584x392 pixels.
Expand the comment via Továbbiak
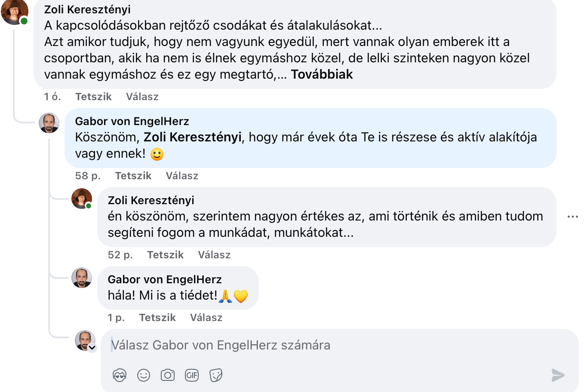(322, 74)
